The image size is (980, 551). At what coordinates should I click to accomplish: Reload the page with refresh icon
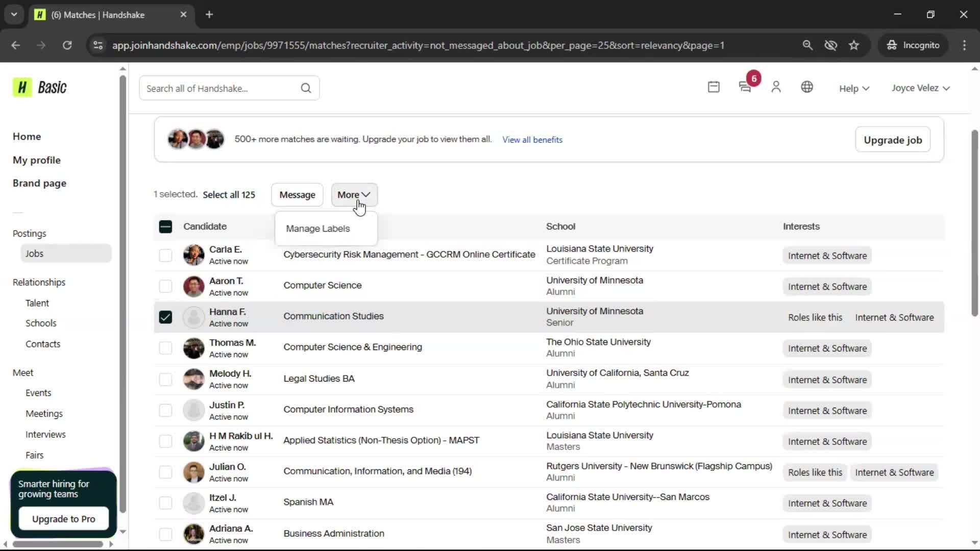tap(67, 45)
